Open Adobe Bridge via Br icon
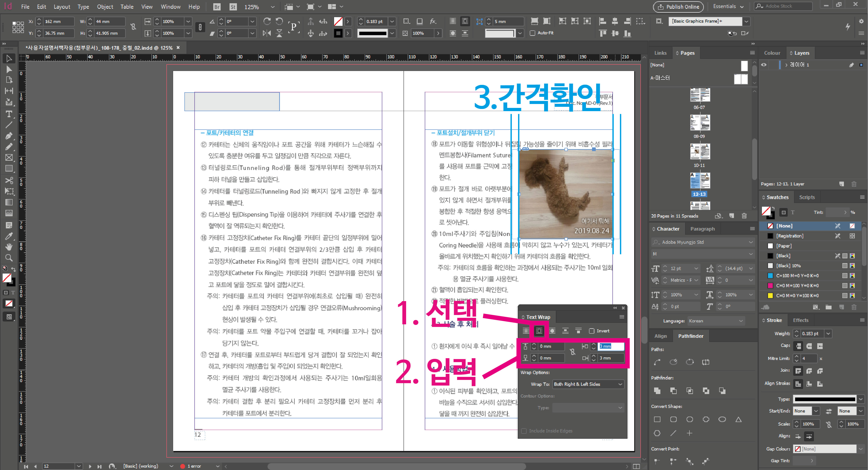 (217, 7)
